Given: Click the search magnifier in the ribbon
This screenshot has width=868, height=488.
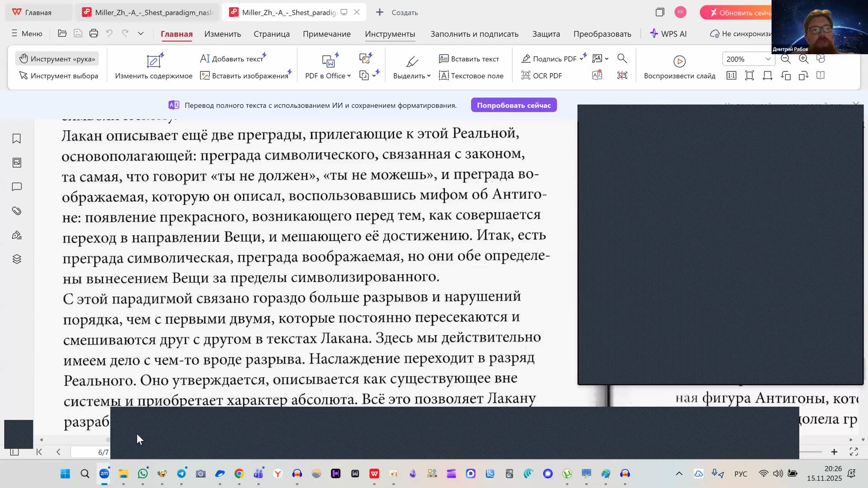Looking at the screenshot, I should tap(622, 58).
